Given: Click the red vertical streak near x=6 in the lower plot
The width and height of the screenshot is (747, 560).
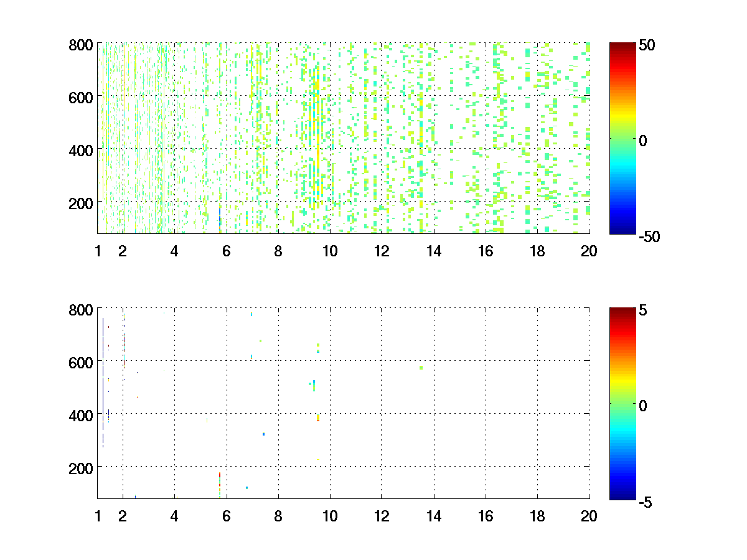Looking at the screenshot, I should click(220, 477).
